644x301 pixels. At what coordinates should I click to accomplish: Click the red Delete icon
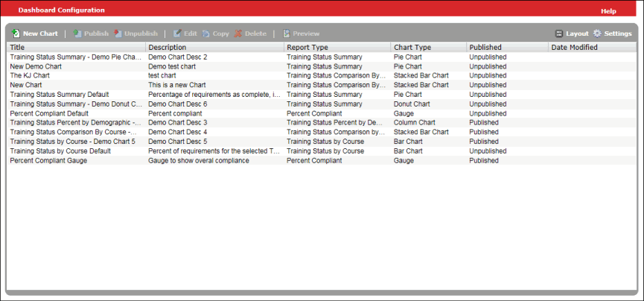(x=238, y=34)
